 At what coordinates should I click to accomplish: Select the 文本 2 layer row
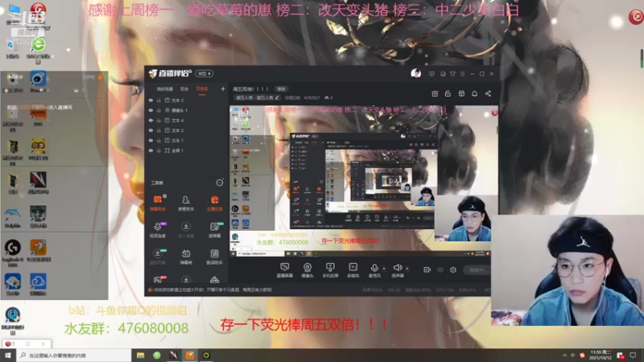tap(187, 130)
